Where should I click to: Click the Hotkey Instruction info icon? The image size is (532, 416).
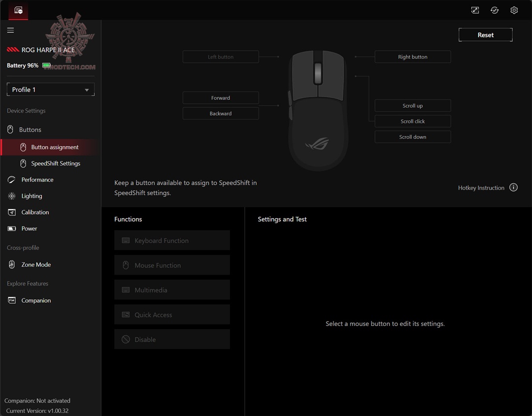(513, 188)
